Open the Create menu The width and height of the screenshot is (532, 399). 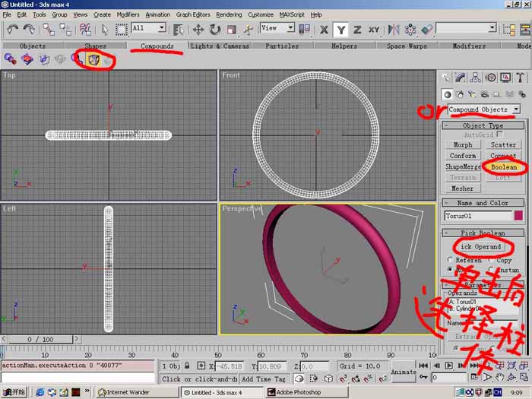(102, 14)
